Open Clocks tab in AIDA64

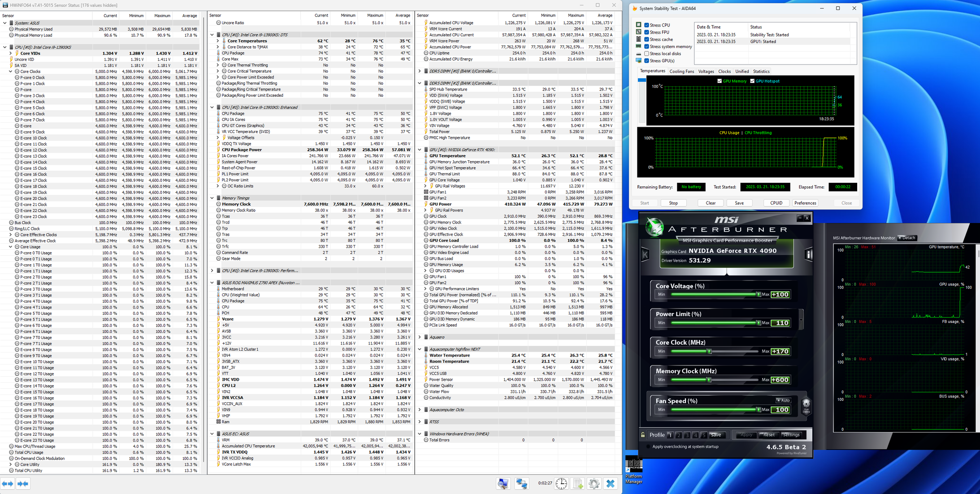pyautogui.click(x=724, y=71)
